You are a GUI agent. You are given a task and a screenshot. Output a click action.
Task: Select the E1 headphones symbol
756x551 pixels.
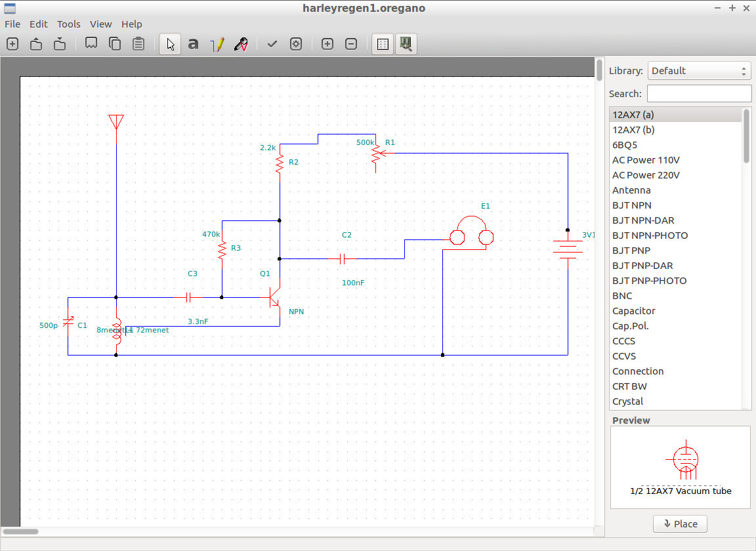click(x=471, y=232)
